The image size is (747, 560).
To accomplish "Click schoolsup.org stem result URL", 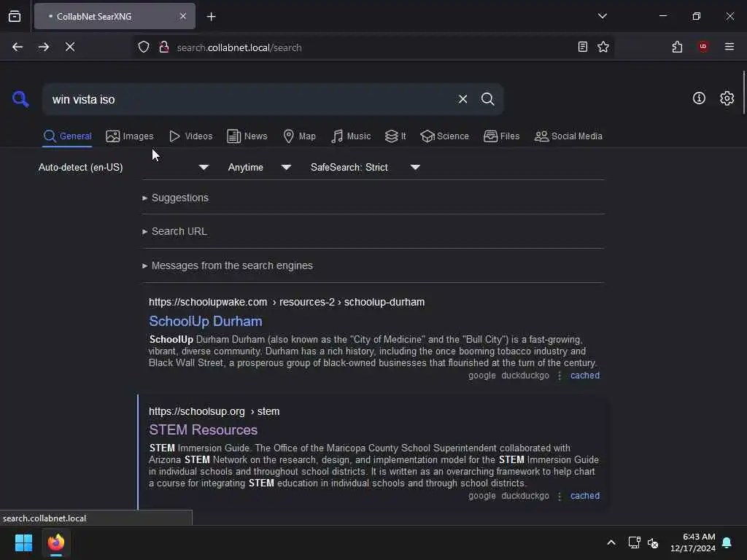I will 214,411.
